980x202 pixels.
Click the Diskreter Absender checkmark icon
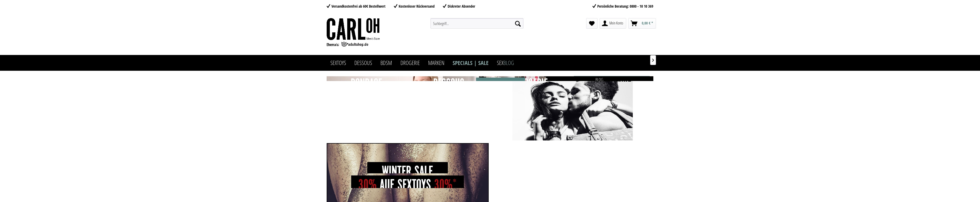pos(444,6)
